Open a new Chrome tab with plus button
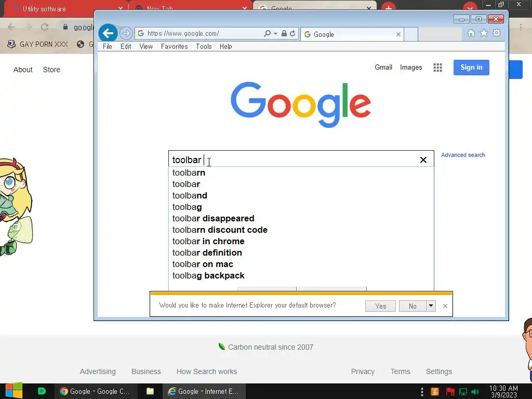Image resolution: width=532 pixels, height=399 pixels. 389,7
